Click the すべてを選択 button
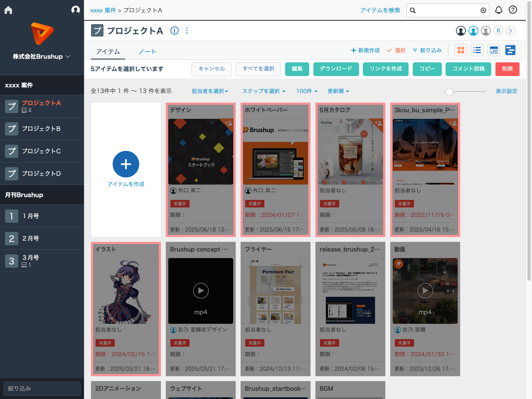 258,69
